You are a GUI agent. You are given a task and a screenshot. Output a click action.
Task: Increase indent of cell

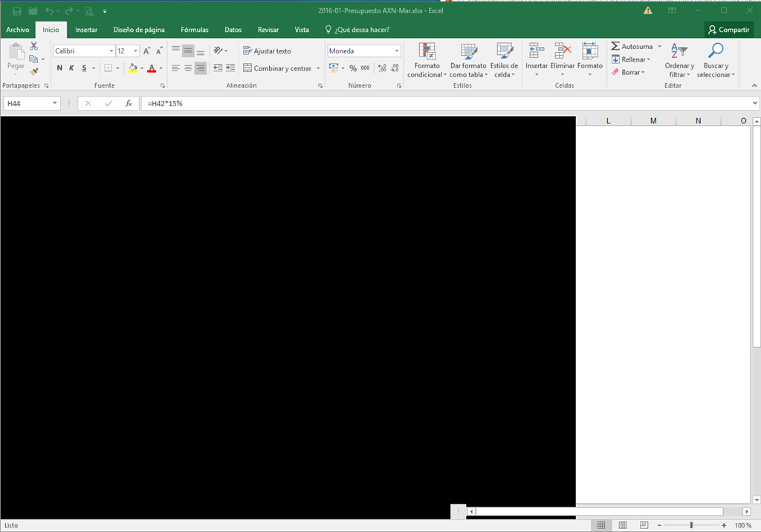(x=230, y=68)
